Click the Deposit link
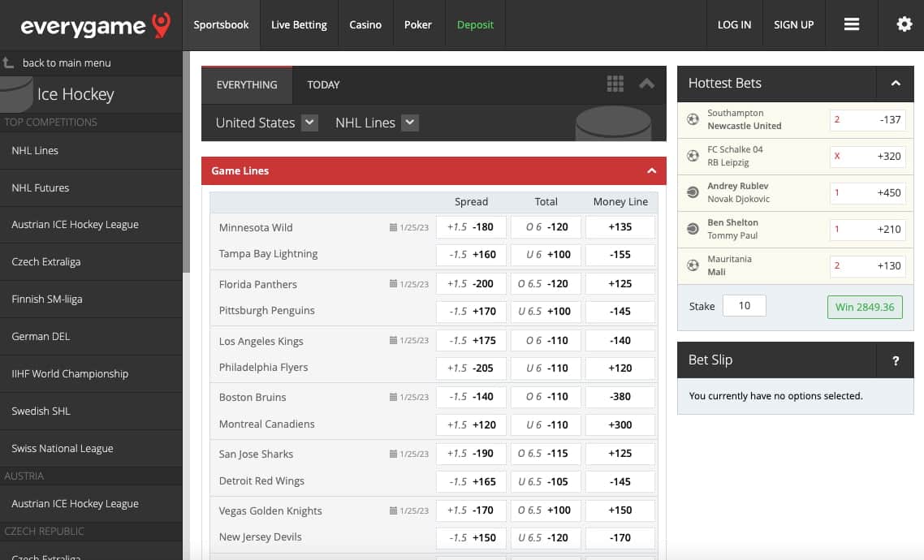924x560 pixels. (475, 24)
